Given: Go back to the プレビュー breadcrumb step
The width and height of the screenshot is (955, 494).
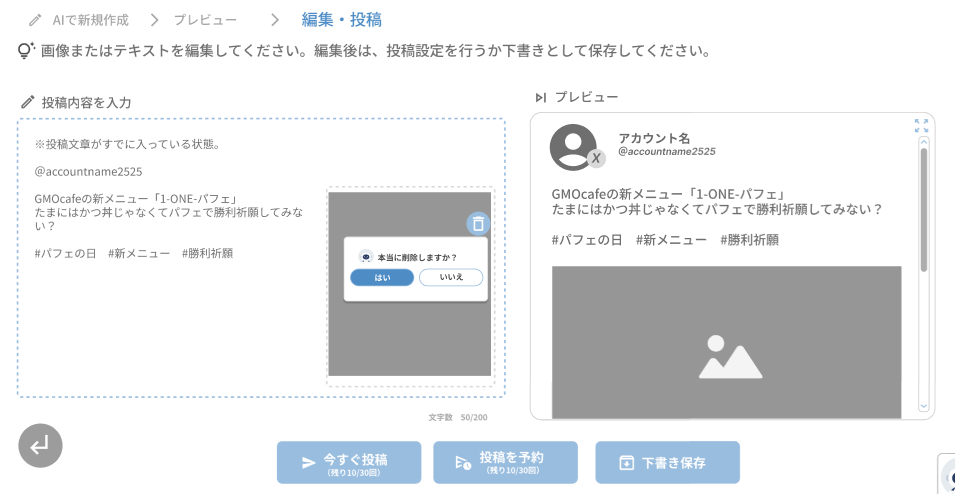Looking at the screenshot, I should pyautogui.click(x=205, y=20).
